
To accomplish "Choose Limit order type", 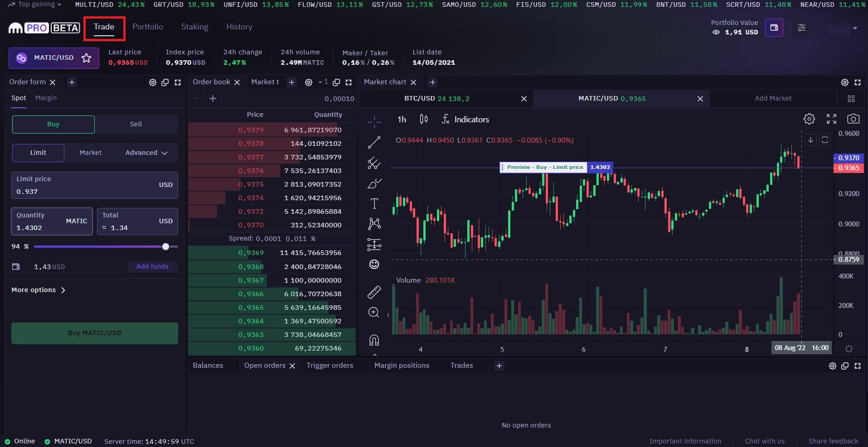I will (38, 153).
